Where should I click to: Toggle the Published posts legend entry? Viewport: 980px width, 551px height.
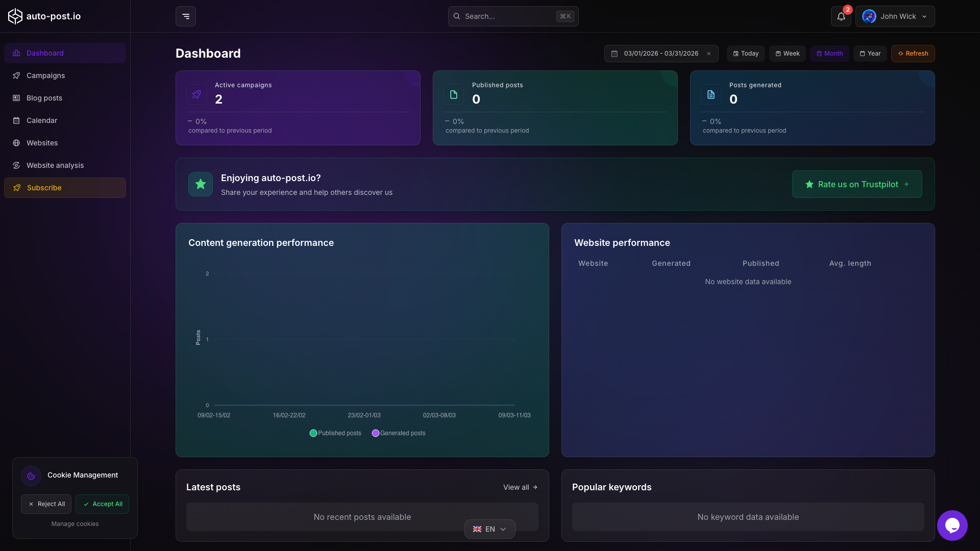tap(335, 433)
